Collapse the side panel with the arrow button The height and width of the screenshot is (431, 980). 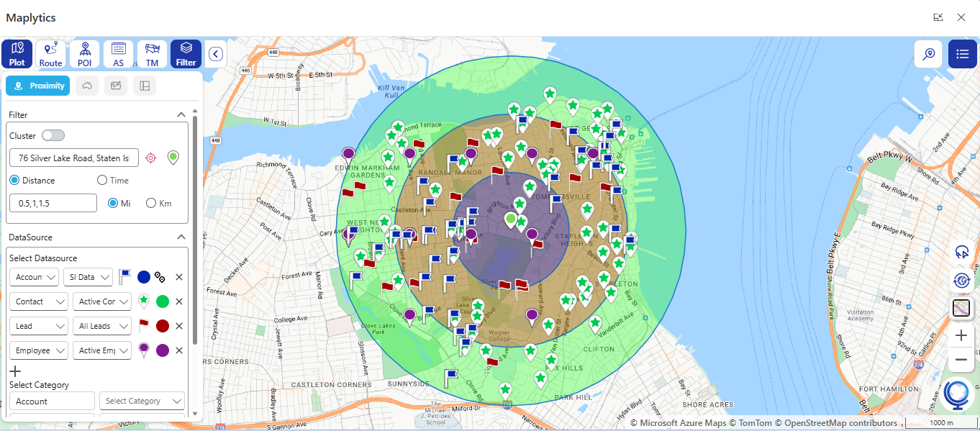click(216, 54)
